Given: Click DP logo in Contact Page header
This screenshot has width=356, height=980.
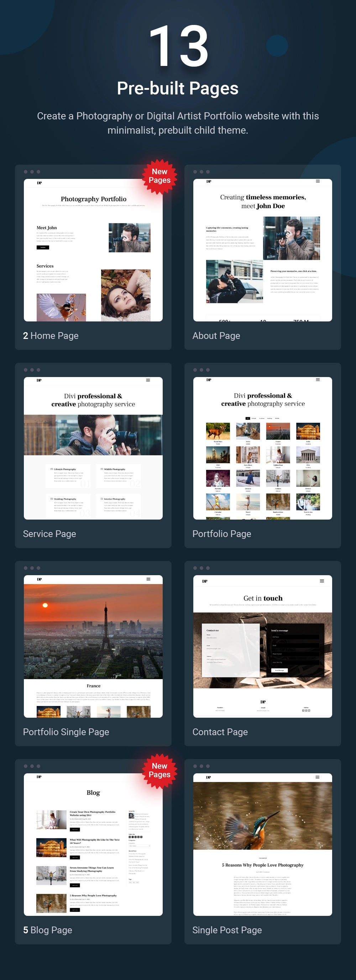Looking at the screenshot, I should pyautogui.click(x=205, y=581).
